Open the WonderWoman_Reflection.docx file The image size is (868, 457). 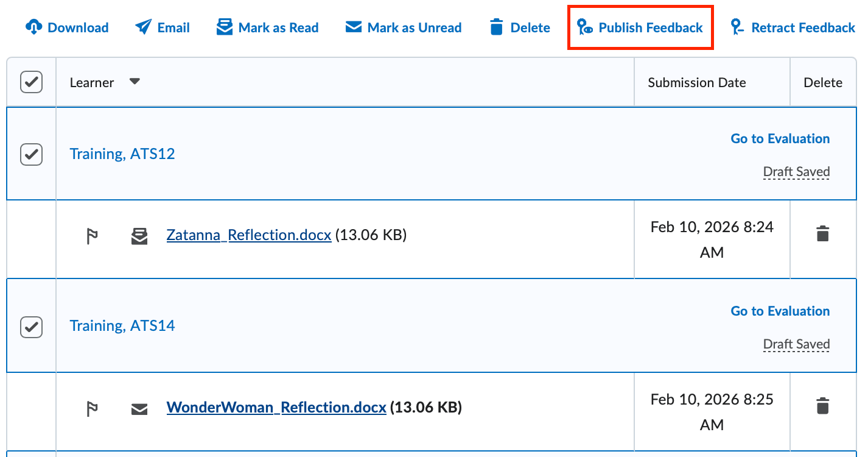pos(276,407)
